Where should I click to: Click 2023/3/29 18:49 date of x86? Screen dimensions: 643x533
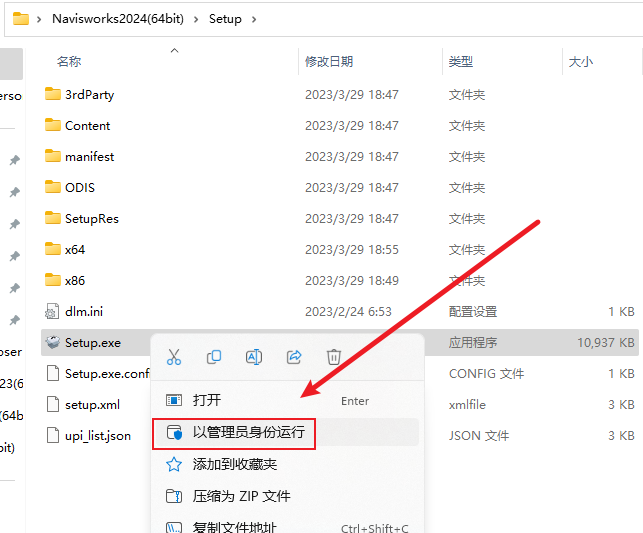click(x=351, y=280)
